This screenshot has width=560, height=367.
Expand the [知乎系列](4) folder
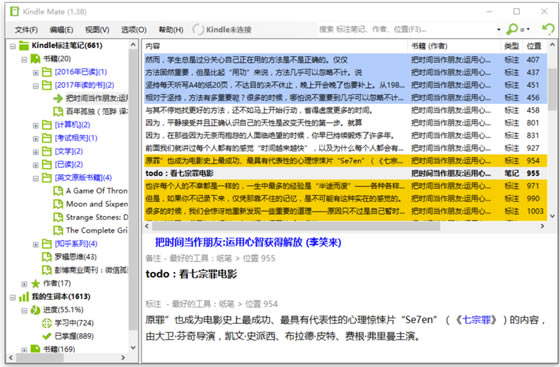point(35,244)
